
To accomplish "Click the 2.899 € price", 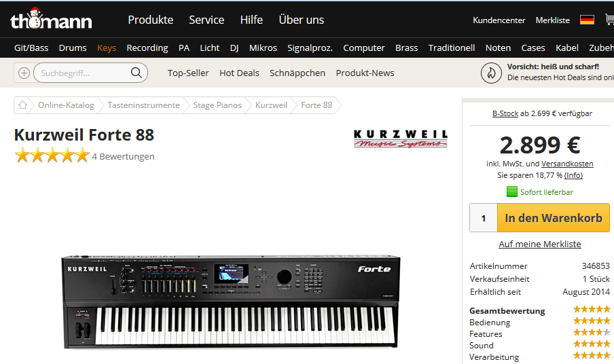I will point(539,145).
